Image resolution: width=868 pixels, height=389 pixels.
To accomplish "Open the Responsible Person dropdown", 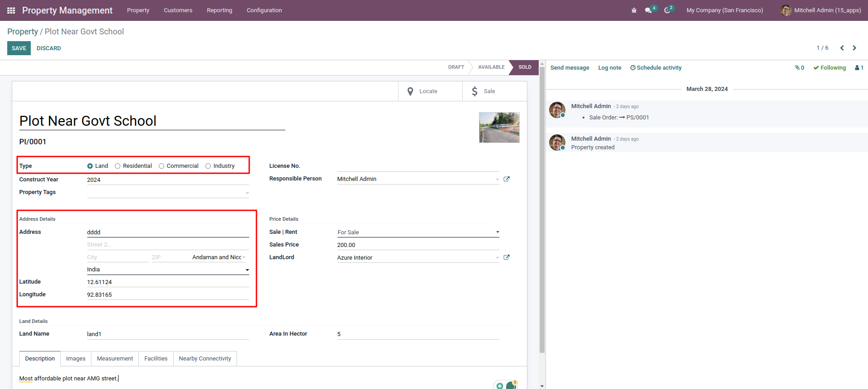I will (497, 180).
